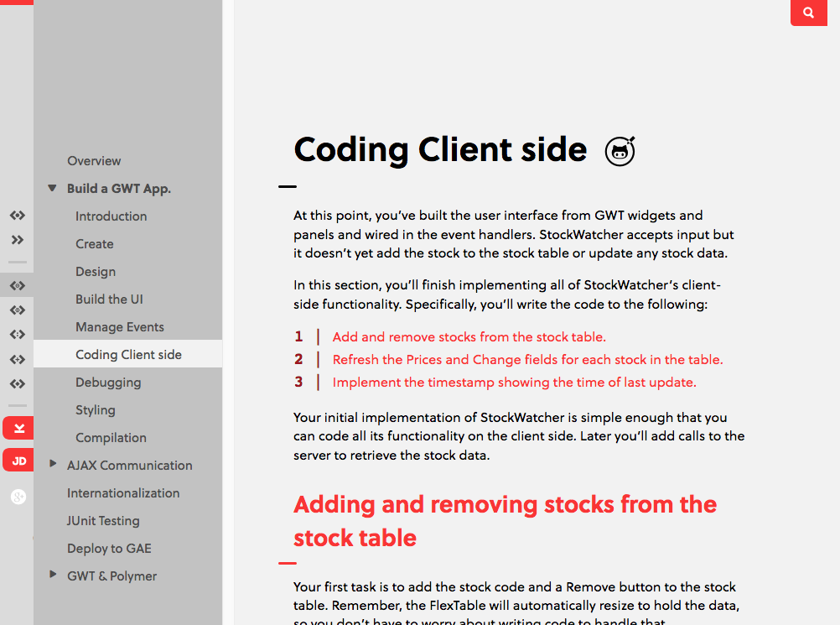This screenshot has width=840, height=625.
Task: Click the red download arrow icon
Action: pos(18,428)
